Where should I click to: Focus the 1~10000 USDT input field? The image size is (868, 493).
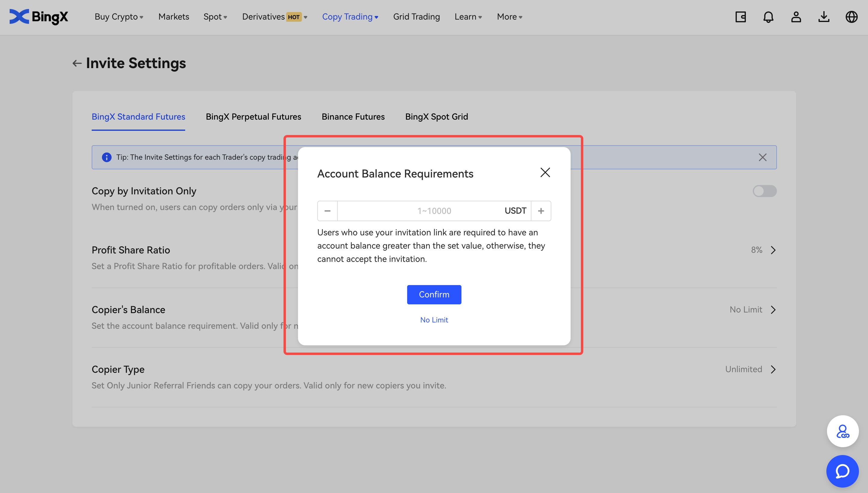(420, 211)
